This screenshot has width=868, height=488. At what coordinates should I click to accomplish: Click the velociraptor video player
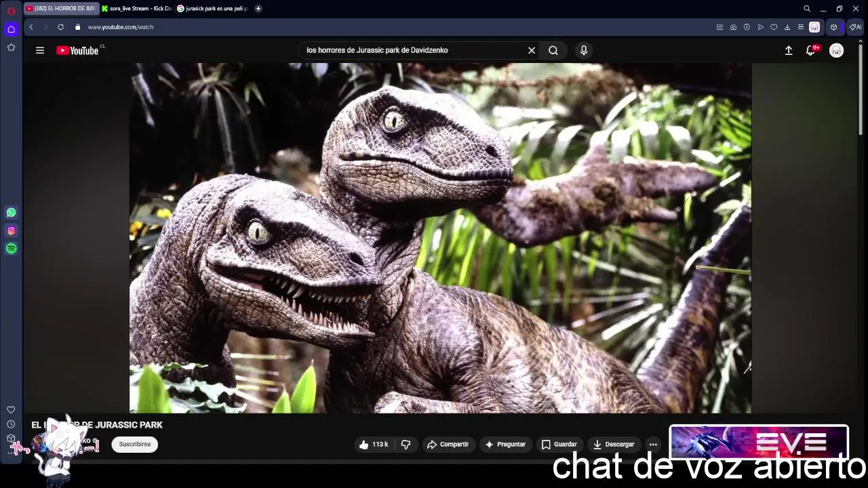(x=440, y=238)
